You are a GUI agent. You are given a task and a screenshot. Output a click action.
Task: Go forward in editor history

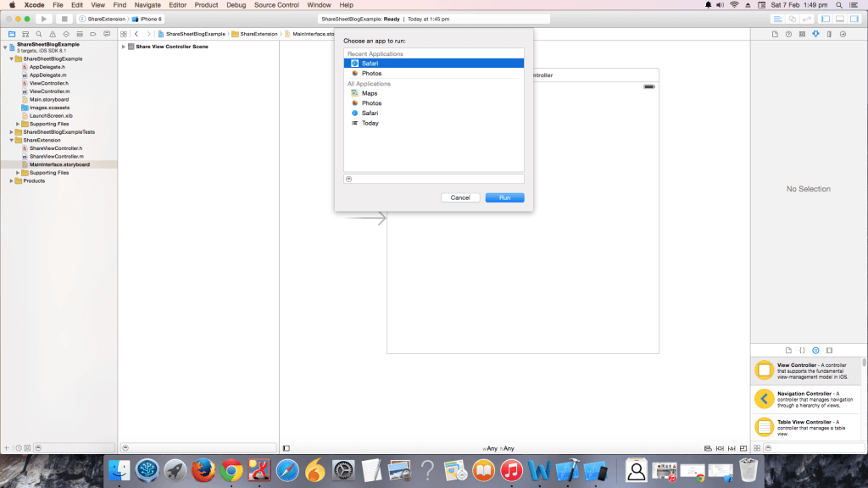[148, 34]
